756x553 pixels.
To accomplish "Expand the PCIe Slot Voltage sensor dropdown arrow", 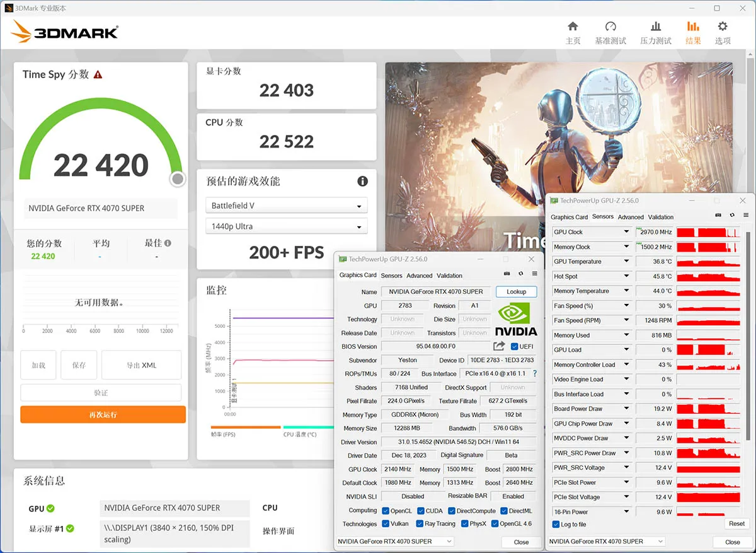I will (626, 497).
